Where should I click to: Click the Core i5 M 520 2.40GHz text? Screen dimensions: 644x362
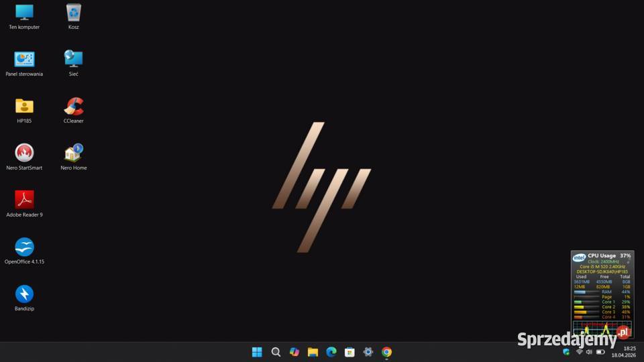click(x=602, y=267)
